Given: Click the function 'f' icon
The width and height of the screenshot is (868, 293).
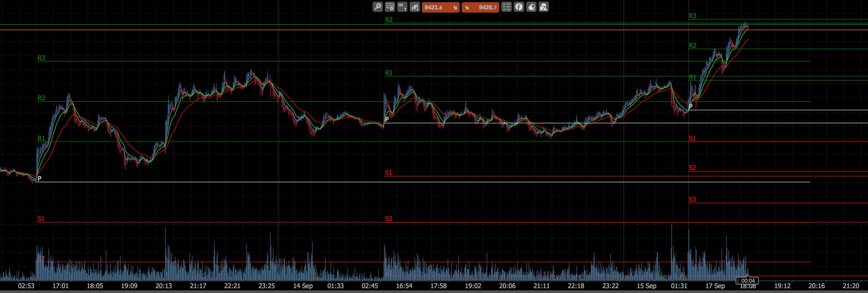Looking at the screenshot, I should coord(519,7).
